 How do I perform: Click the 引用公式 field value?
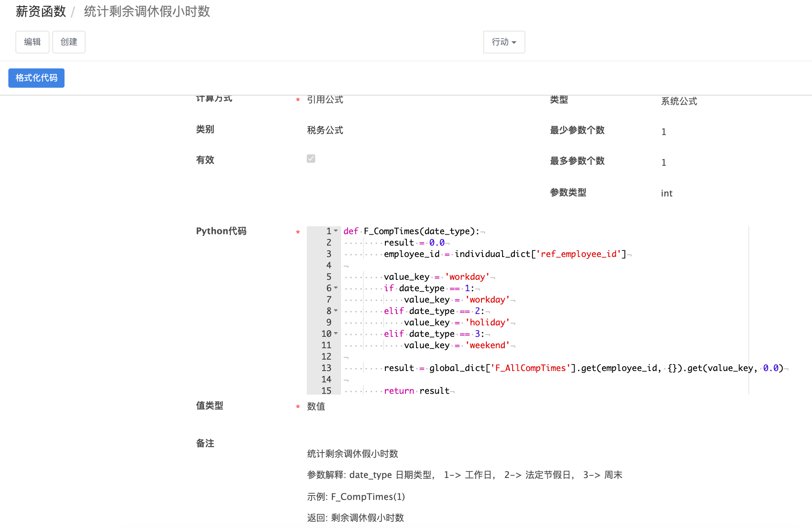click(325, 100)
